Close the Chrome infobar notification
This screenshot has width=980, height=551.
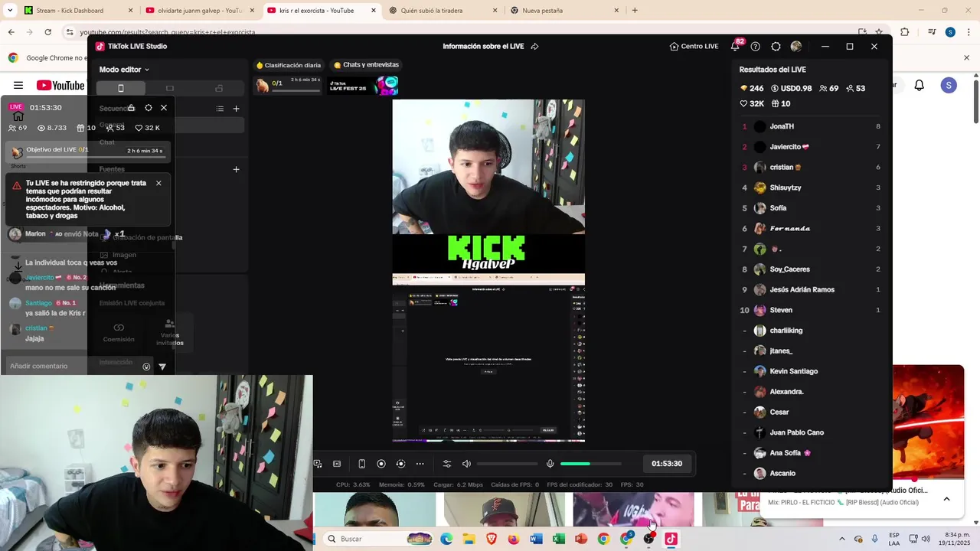[966, 57]
